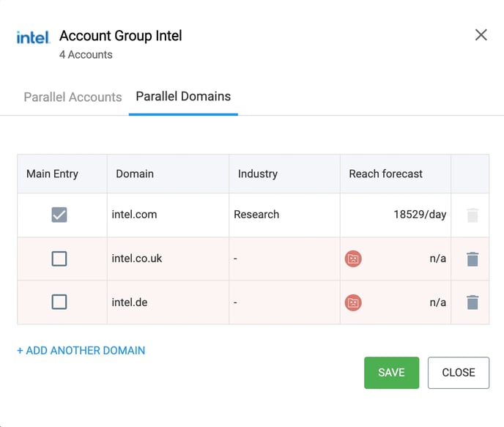Screen dimensions: 504x427
Task: Click industry dash in intel.co.uk row
Action: [x=235, y=259]
